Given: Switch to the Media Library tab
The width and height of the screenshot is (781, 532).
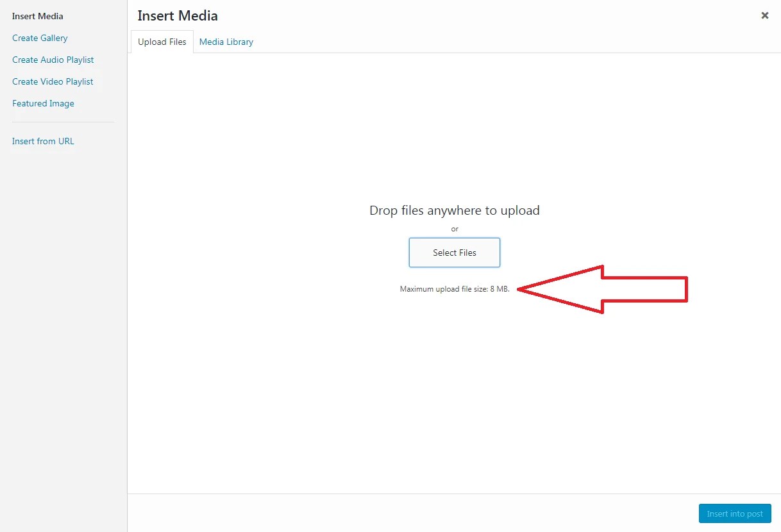Looking at the screenshot, I should tap(226, 42).
